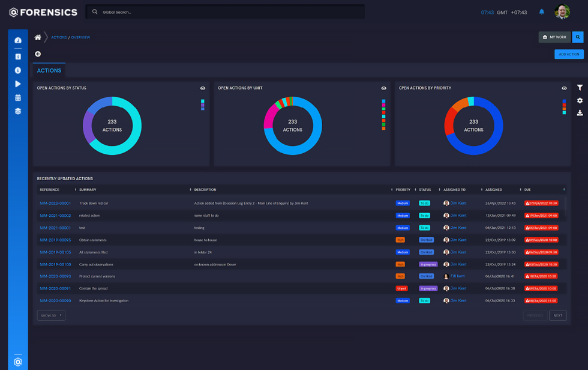Viewport: 588px width, 370px height.
Task: Go back using the circular arrow icon
Action: coord(38,54)
